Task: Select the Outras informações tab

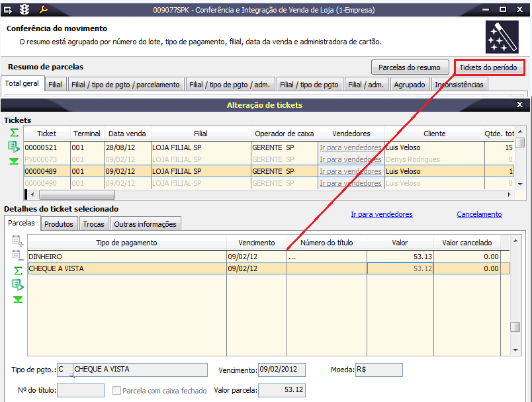Action: 145,224
